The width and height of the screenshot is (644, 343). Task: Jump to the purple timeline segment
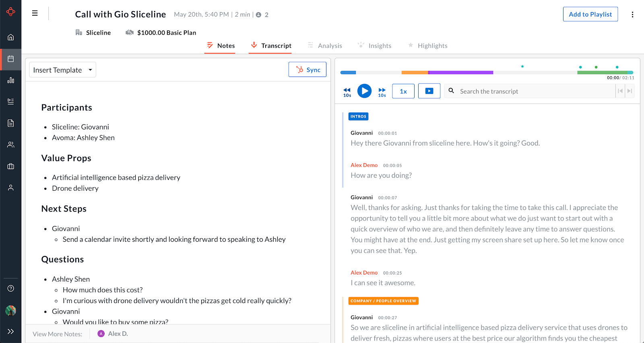click(460, 73)
